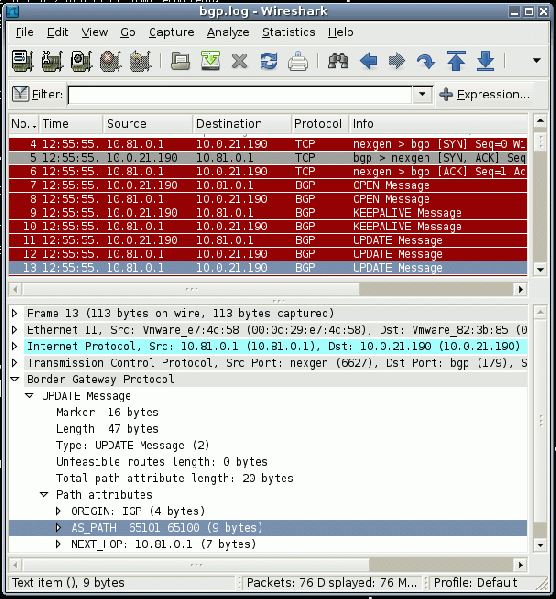Restart the running capture icon
Screen dimensions: 556x599
point(140,61)
